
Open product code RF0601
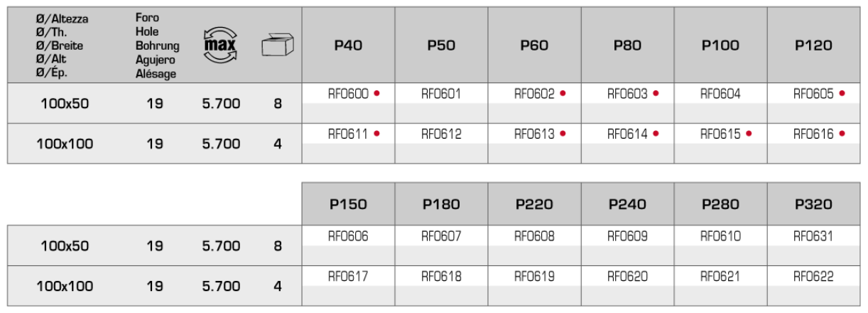click(x=441, y=93)
